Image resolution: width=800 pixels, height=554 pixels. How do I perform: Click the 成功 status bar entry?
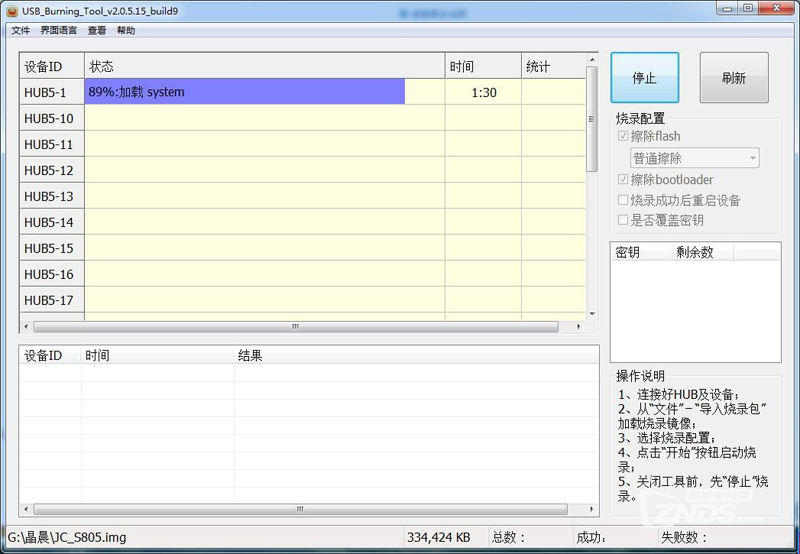(591, 537)
